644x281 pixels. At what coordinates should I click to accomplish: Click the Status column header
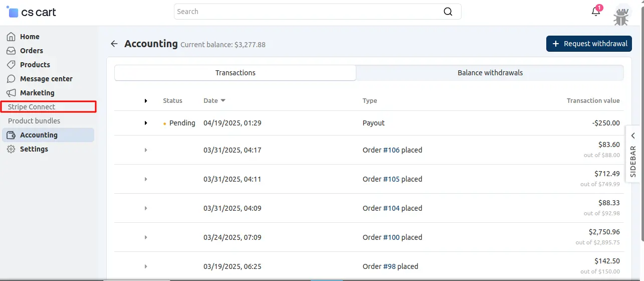172,101
